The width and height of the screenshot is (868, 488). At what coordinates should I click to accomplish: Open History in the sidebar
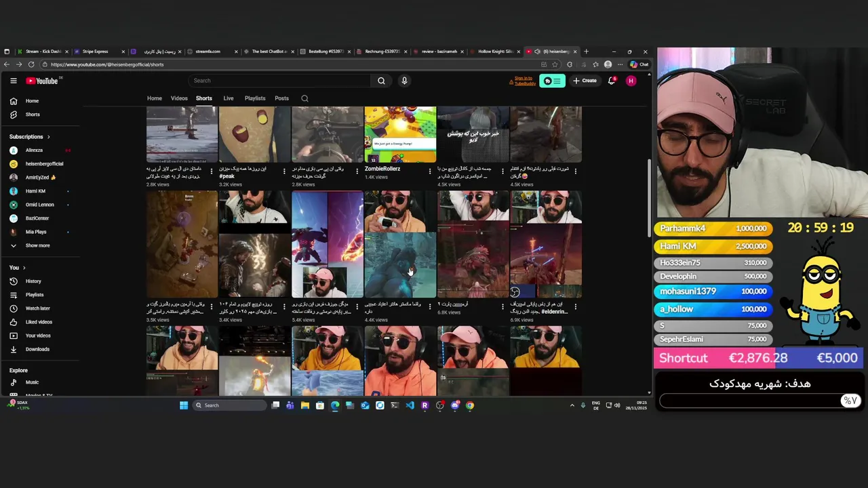pos(33,281)
